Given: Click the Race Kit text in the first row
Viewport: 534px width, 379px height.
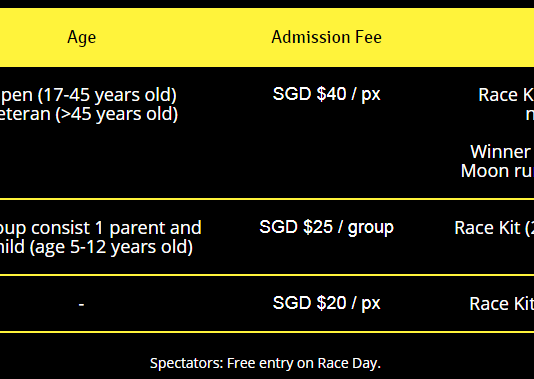Looking at the screenshot, I should point(506,95).
